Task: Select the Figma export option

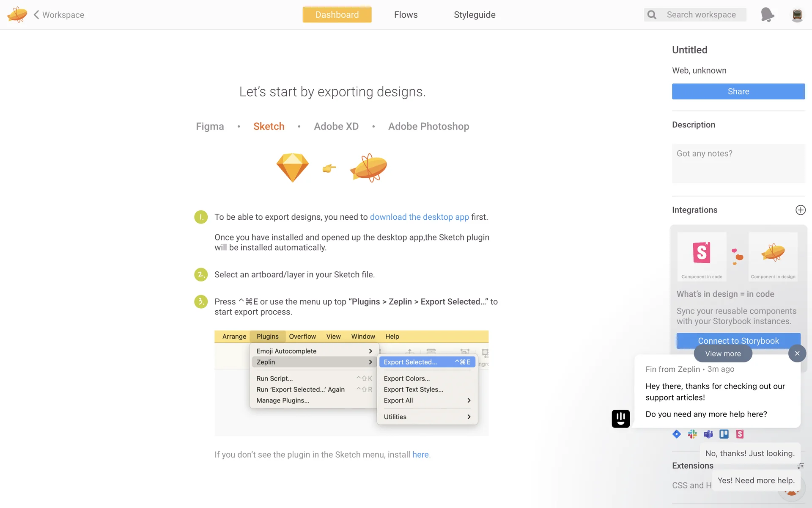Action: pos(210,127)
